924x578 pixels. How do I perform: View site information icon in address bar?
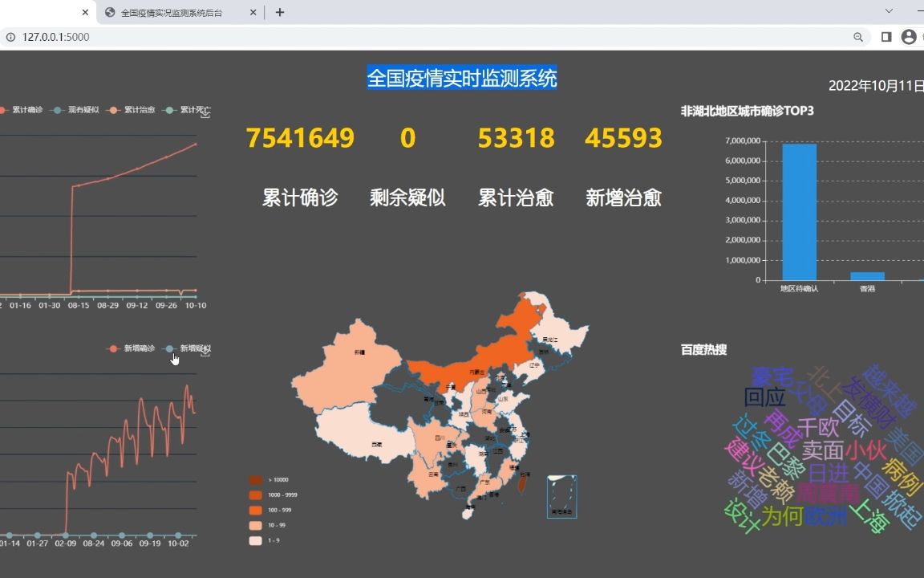10,37
